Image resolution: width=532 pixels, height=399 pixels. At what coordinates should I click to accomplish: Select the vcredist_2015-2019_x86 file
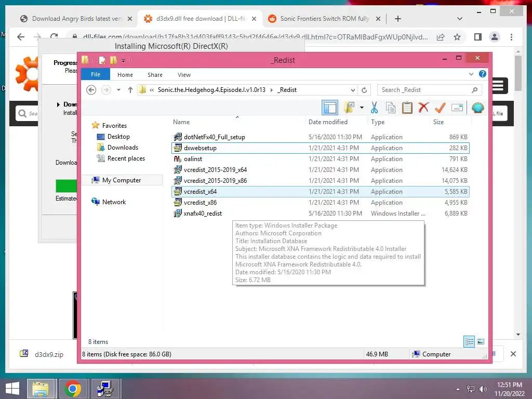pos(320,180)
